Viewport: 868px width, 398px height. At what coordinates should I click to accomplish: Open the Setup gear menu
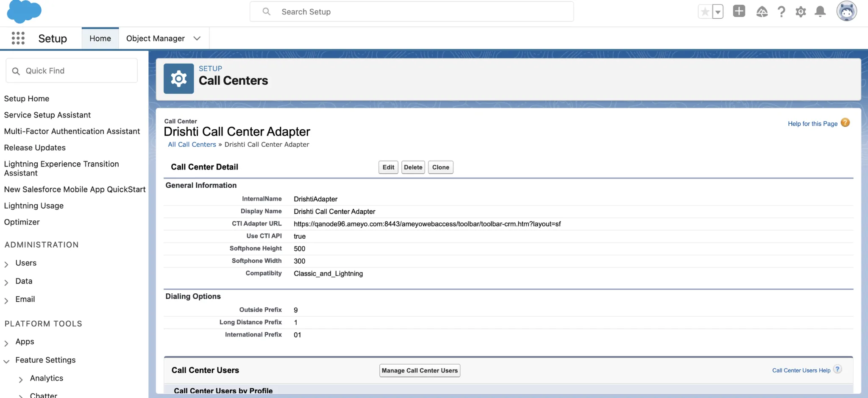point(801,12)
